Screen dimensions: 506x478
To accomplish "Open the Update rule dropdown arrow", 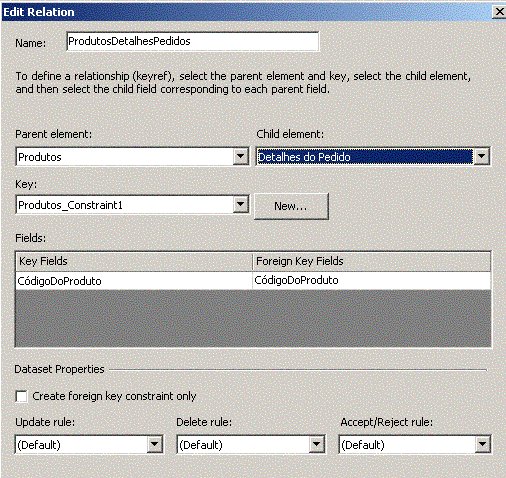I will tap(154, 444).
